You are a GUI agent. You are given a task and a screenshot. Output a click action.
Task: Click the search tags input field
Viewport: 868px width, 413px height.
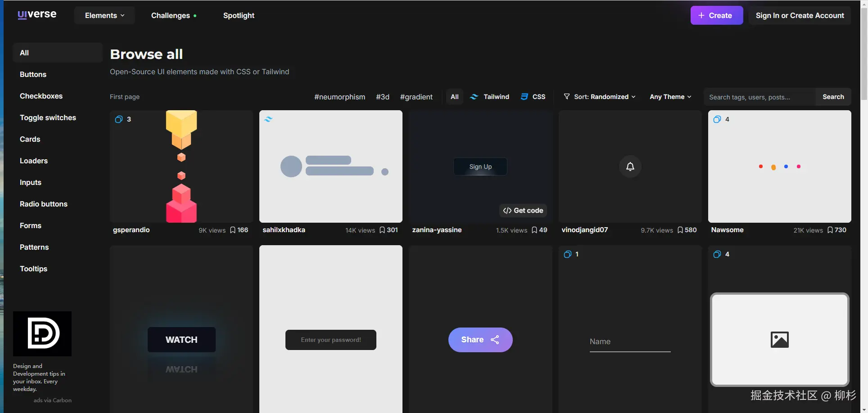[759, 97]
